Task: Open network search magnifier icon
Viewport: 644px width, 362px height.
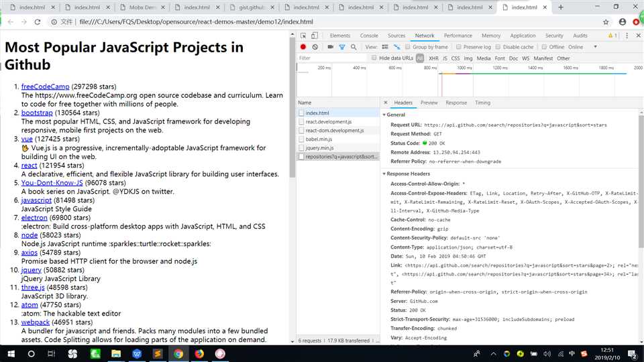Action: coord(354,47)
